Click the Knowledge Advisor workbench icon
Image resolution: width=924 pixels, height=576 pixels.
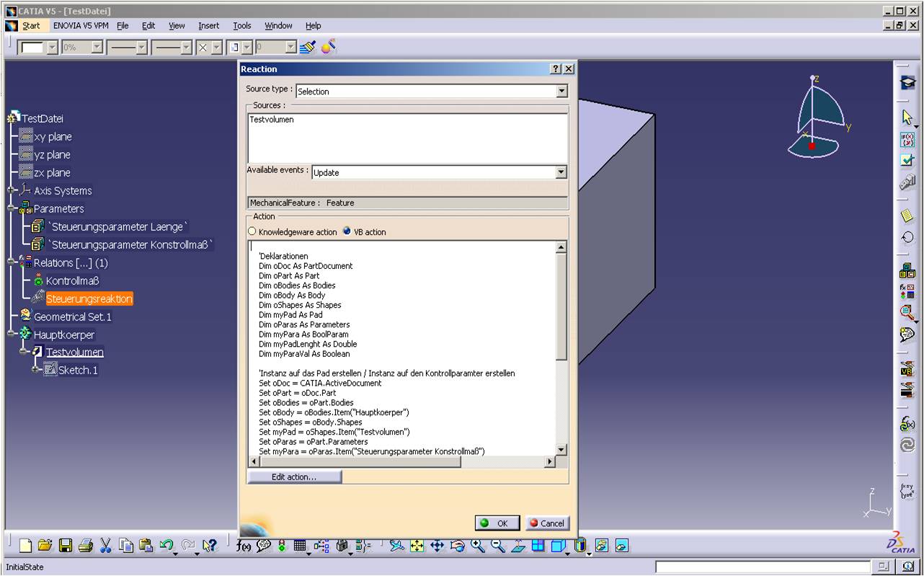coord(907,83)
